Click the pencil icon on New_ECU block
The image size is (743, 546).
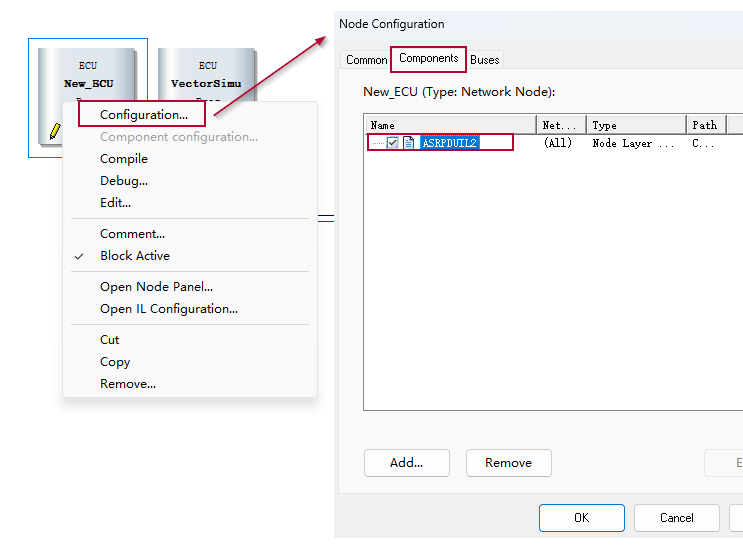[x=54, y=132]
